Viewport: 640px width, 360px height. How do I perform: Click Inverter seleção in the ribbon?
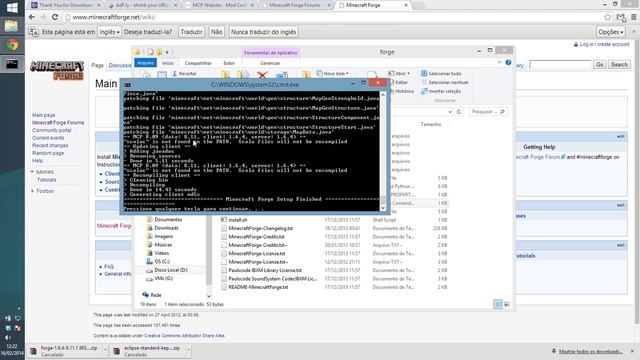441,91
